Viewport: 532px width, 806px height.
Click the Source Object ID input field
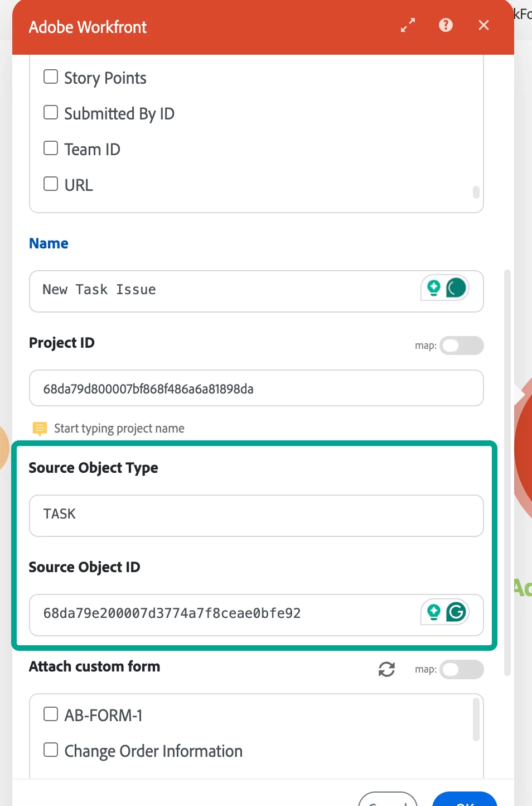(257, 615)
